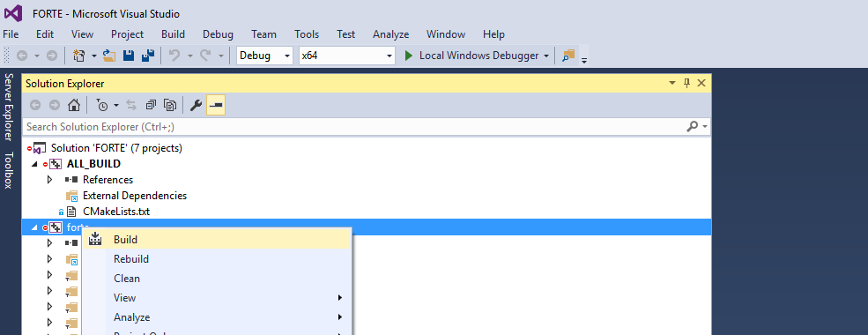Click the Solution Explorer Back icon
Viewport: 868px width, 335px height.
(35, 105)
